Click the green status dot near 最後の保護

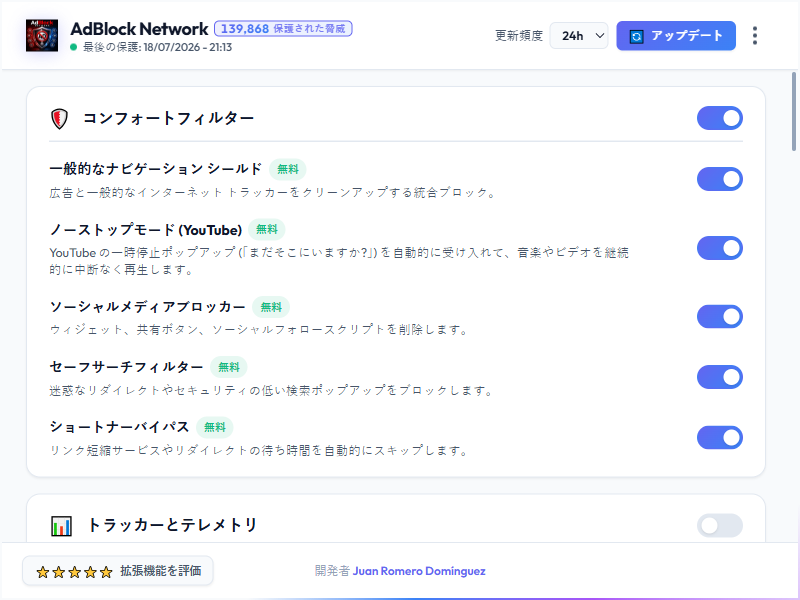pos(73,47)
